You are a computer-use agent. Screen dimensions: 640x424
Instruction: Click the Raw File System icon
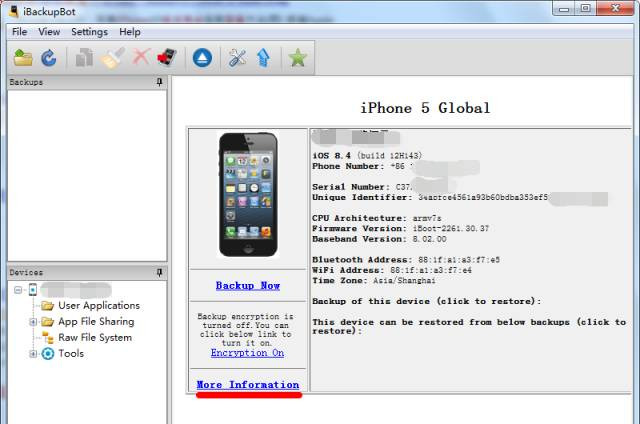(x=48, y=337)
